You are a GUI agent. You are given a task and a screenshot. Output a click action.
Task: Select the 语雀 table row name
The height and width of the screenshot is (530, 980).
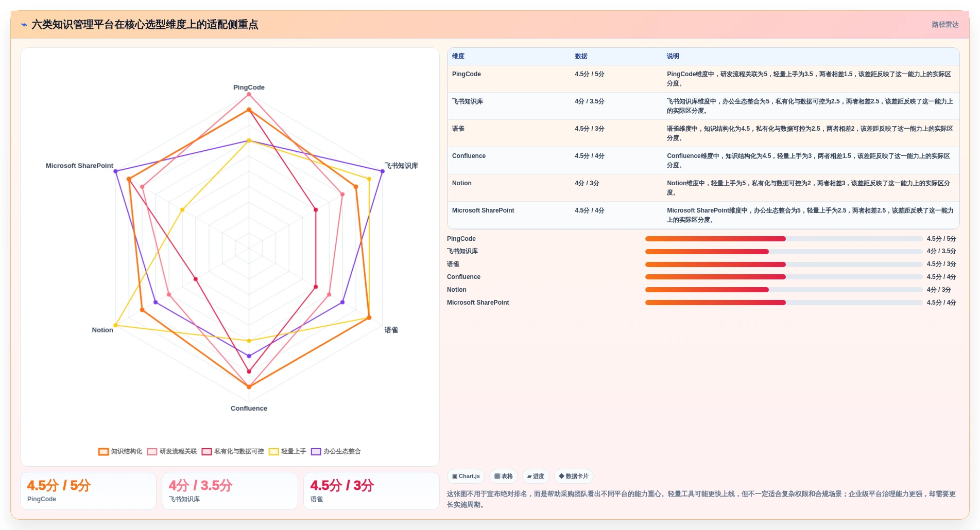[x=458, y=129]
